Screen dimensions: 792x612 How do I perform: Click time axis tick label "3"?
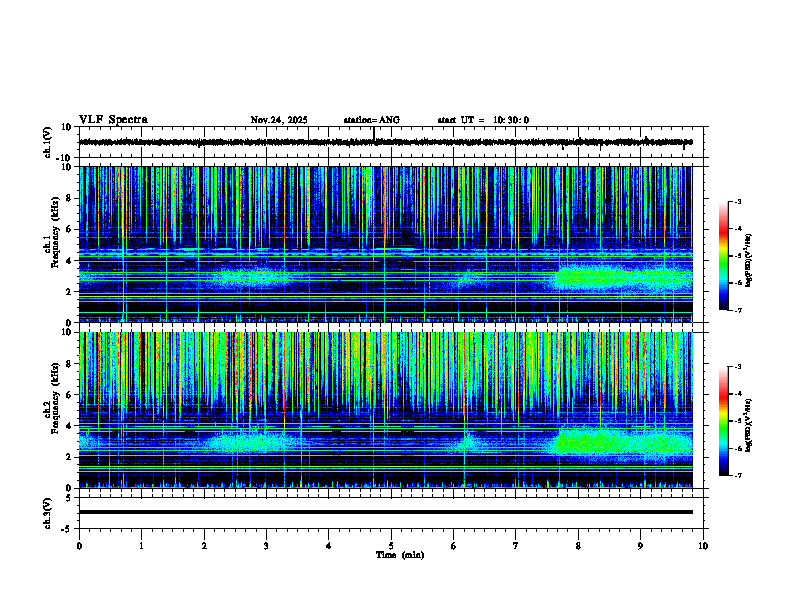point(266,546)
